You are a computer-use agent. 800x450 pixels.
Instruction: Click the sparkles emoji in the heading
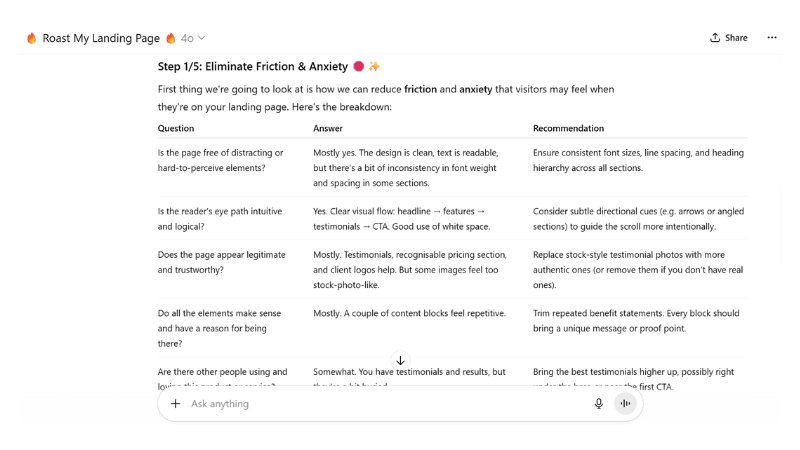point(374,67)
